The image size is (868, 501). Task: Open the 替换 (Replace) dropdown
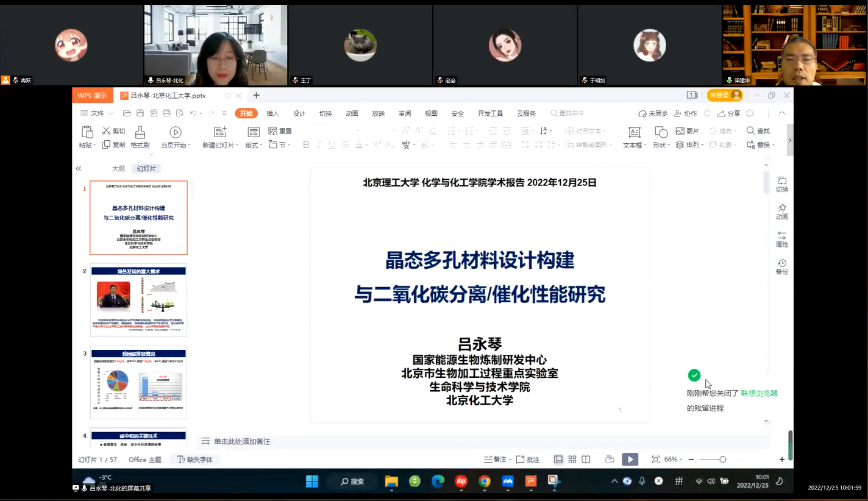tap(761, 145)
